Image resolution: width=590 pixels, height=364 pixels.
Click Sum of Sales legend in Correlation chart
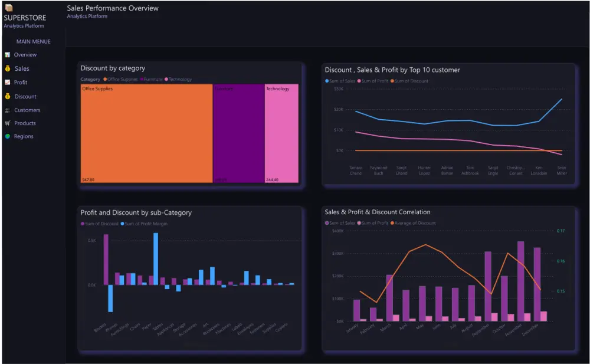coord(340,223)
